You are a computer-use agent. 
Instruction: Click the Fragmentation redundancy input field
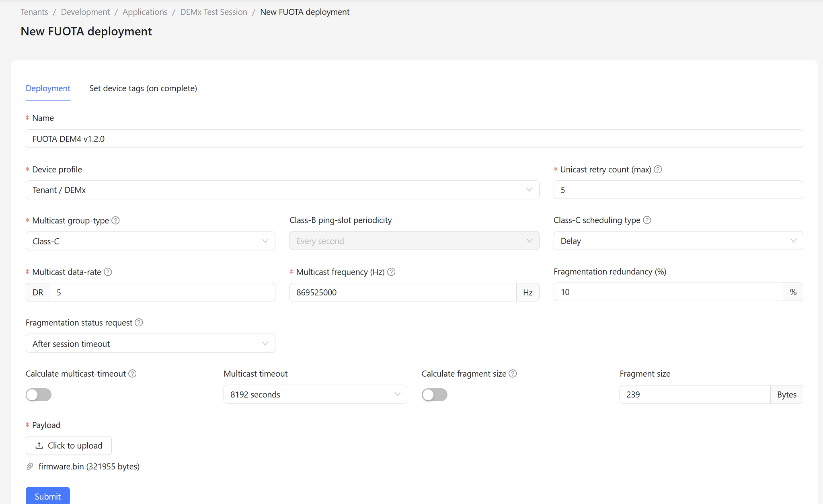tap(668, 292)
